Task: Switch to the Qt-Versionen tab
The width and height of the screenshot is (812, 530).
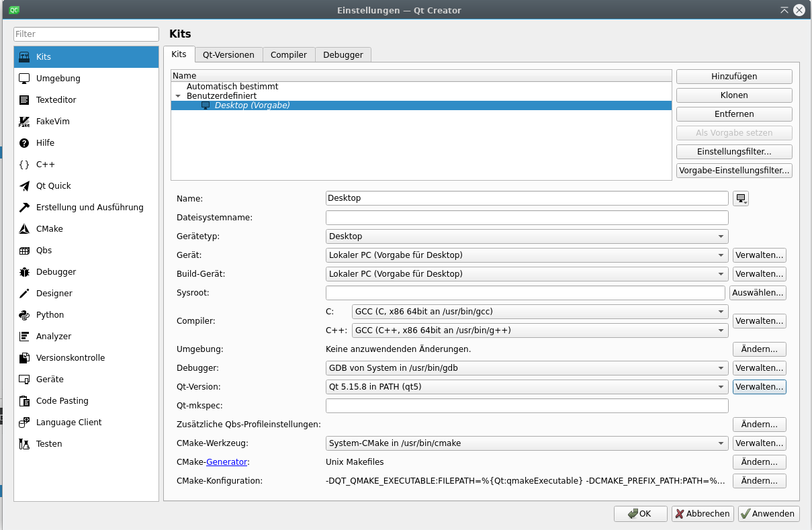Action: pyautogui.click(x=228, y=55)
